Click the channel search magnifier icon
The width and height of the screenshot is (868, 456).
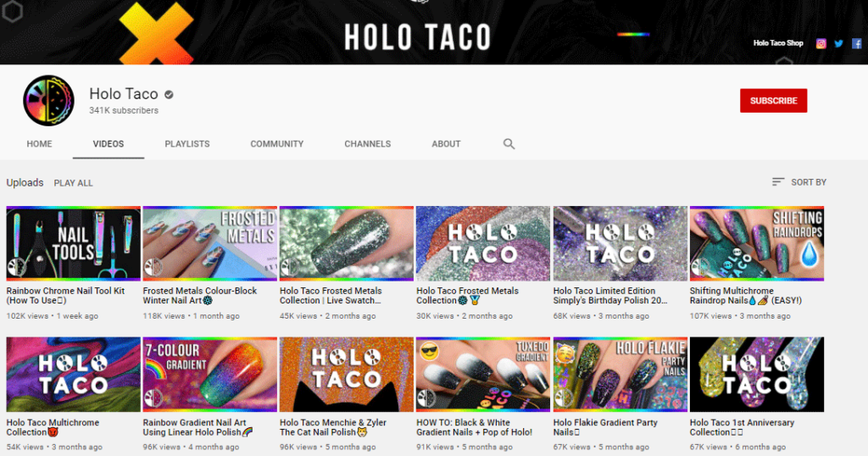click(x=509, y=144)
